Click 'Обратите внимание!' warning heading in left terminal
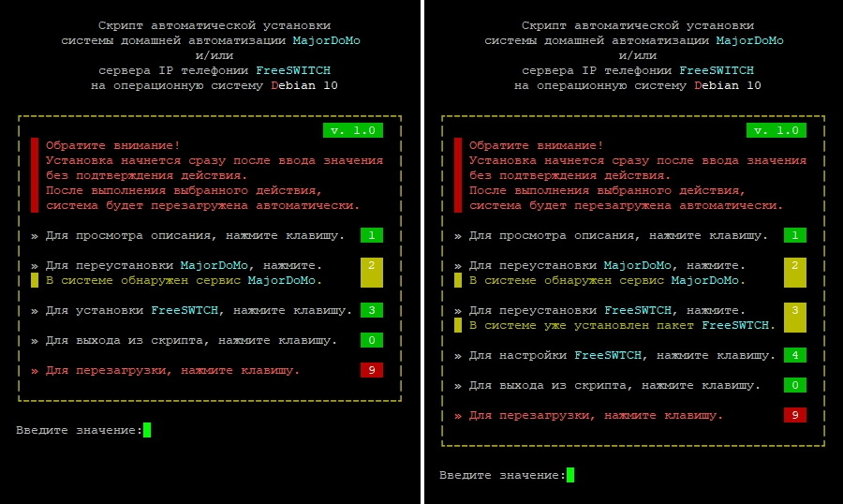 (113, 145)
